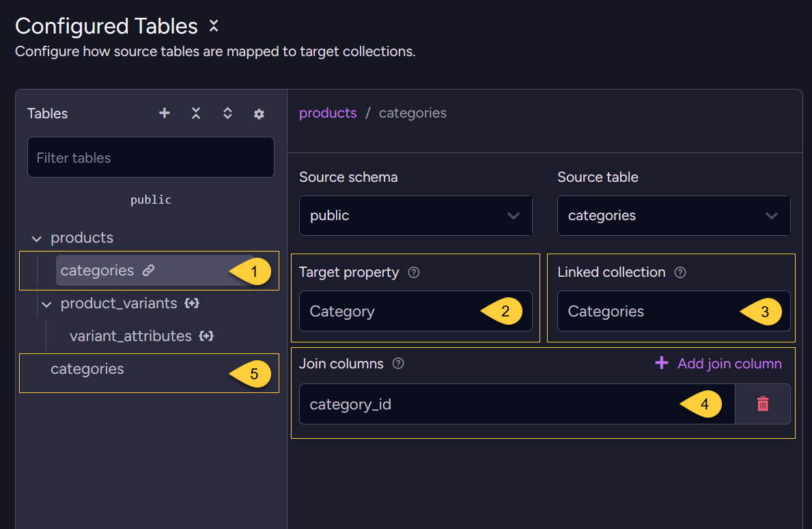Click embed icon beside product_variants

(x=192, y=303)
